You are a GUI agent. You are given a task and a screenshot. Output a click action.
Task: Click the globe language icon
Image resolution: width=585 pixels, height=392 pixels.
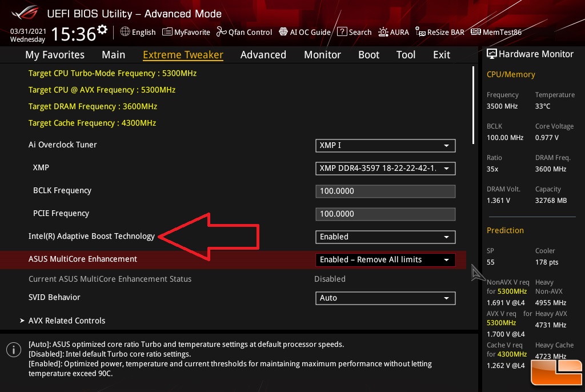pyautogui.click(x=125, y=32)
